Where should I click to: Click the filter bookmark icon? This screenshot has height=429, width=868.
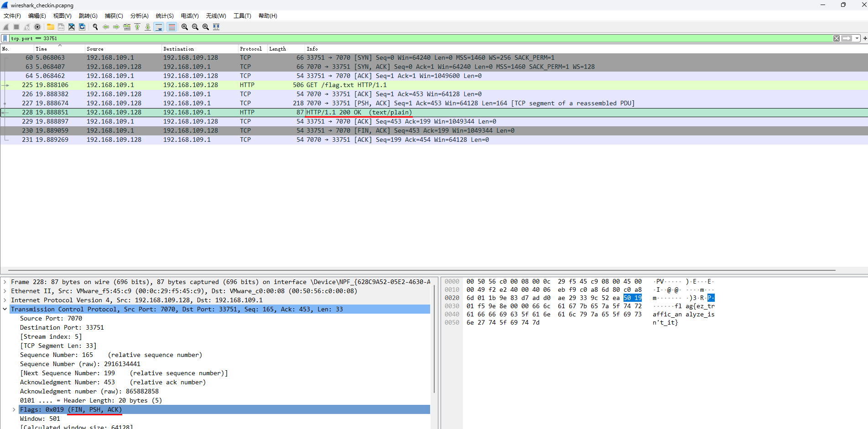point(5,38)
